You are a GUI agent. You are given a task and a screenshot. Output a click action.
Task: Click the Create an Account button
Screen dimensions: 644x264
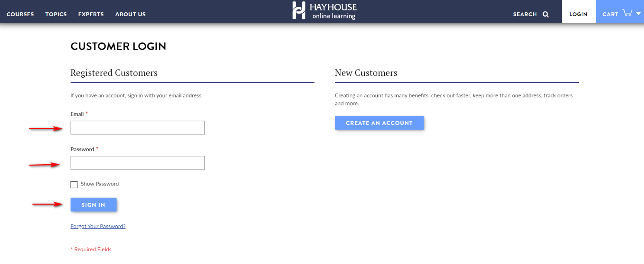click(x=379, y=123)
